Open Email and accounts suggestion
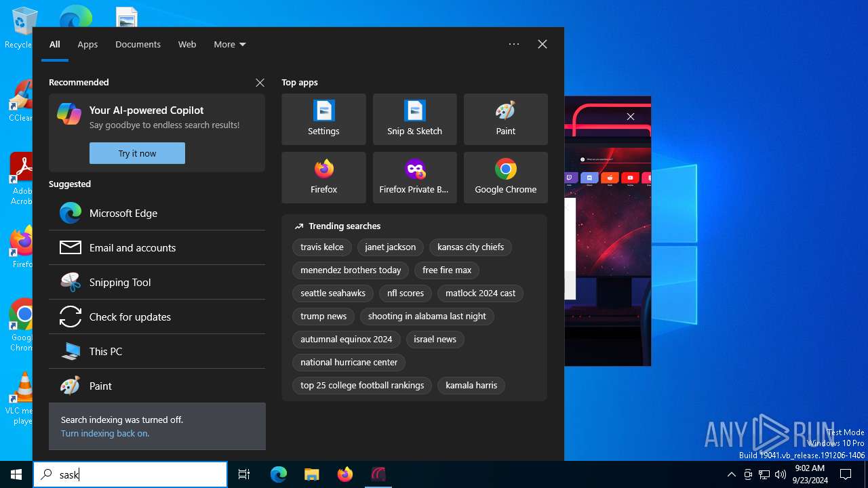 [157, 247]
